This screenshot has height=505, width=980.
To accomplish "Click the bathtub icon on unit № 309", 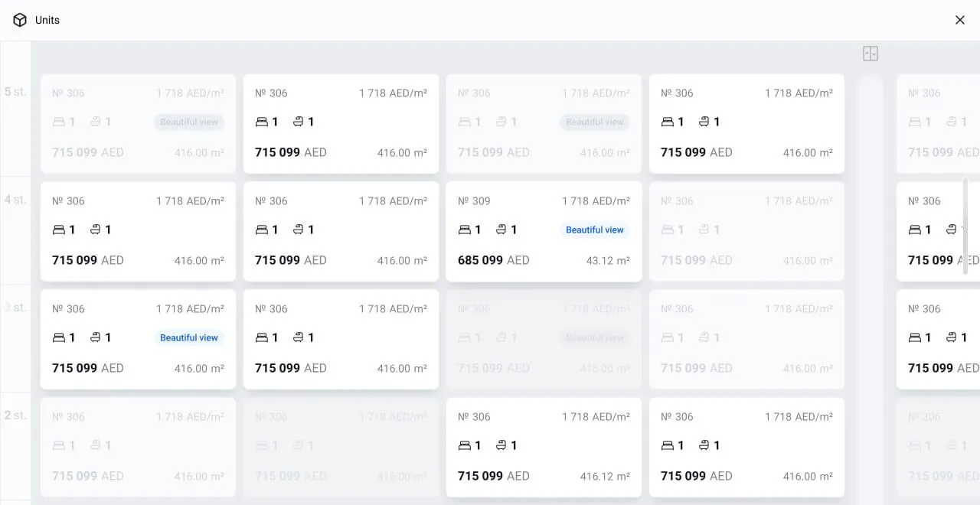I will pyautogui.click(x=501, y=230).
